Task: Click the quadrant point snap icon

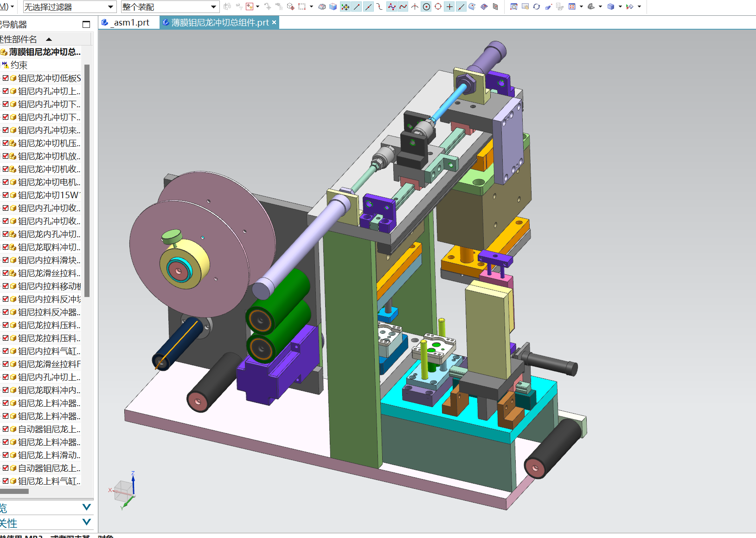Action: coord(438,6)
